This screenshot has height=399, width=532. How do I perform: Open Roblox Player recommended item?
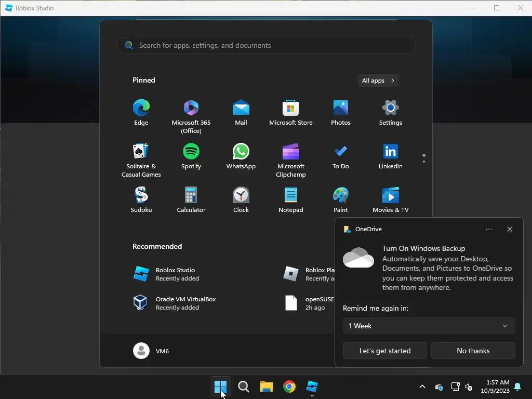pyautogui.click(x=308, y=274)
